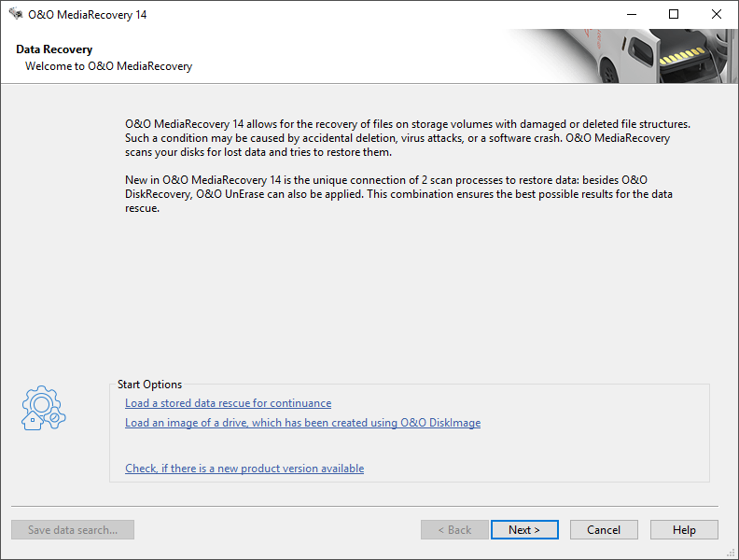Click Save data search button
Screen dimensions: 739x560
pos(73,530)
